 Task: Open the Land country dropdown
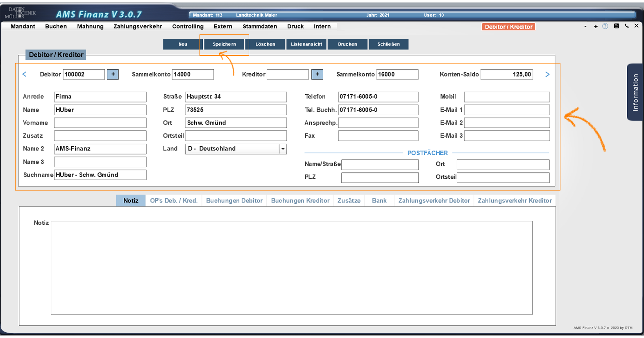pos(283,149)
